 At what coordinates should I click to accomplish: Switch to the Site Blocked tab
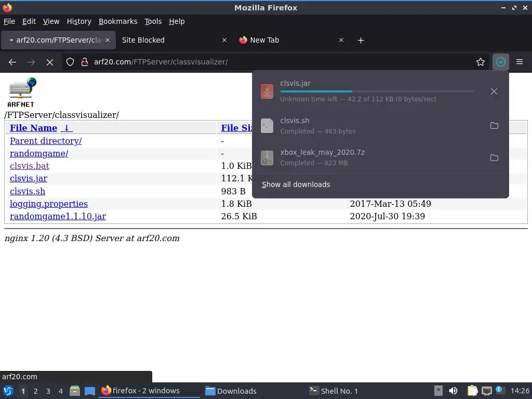[174, 40]
